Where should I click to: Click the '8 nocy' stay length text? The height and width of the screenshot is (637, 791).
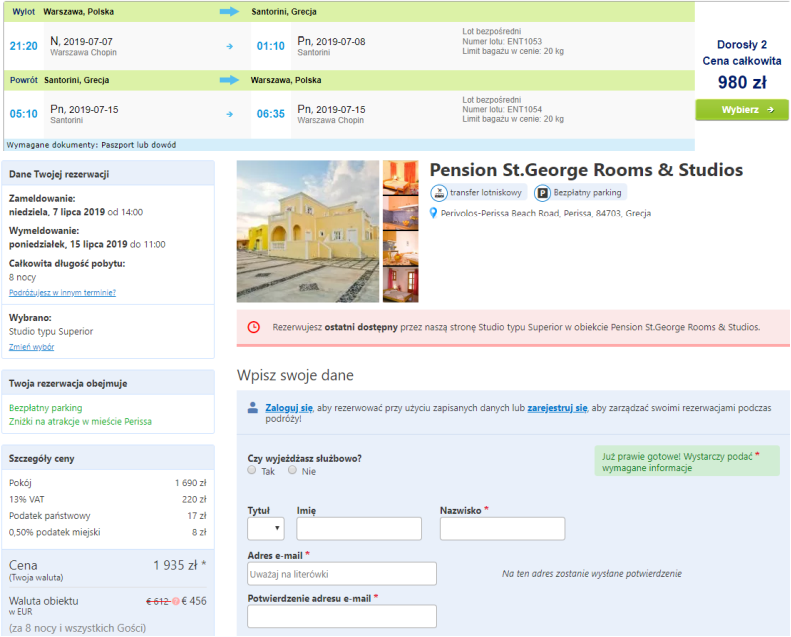click(22, 277)
